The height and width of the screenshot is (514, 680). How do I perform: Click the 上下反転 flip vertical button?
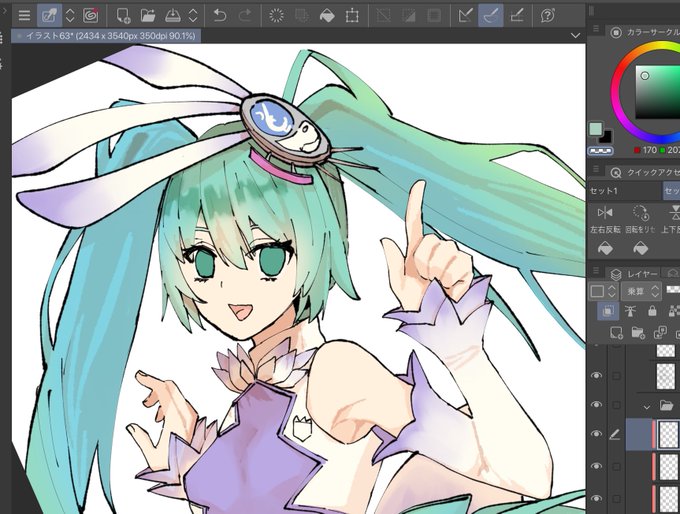[x=671, y=220]
